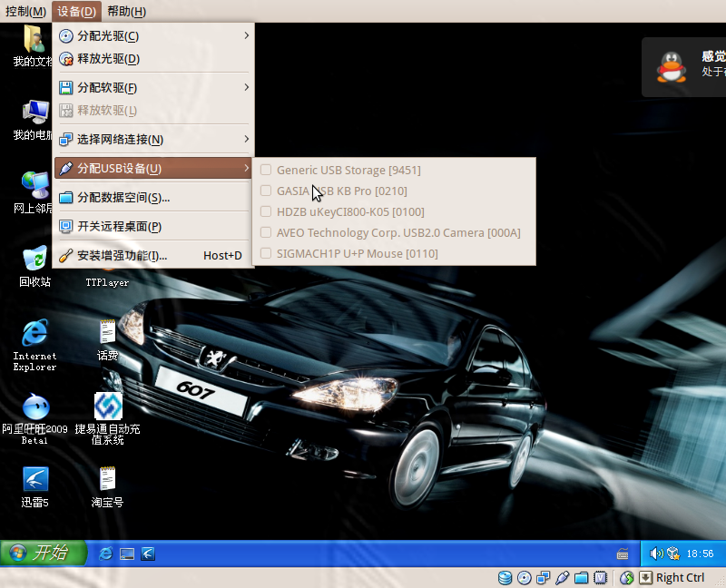Choose 分配数据空间(S)... menu entry
The height and width of the screenshot is (588, 726).
coord(153,198)
